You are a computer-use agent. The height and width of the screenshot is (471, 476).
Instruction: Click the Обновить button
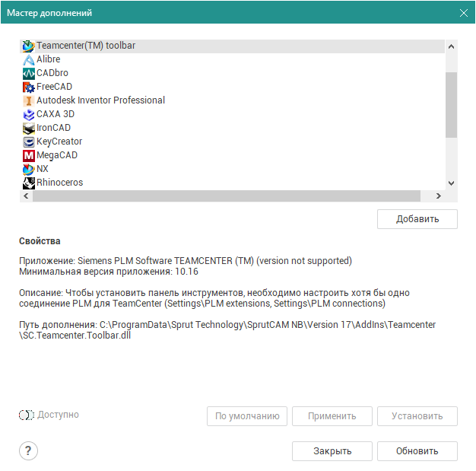coord(417,451)
